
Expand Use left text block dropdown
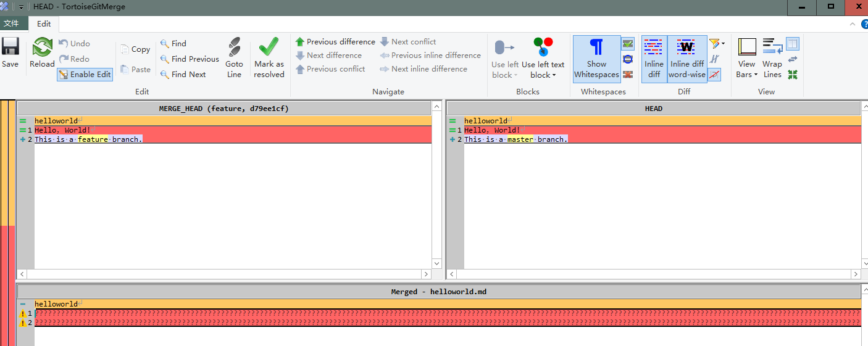pyautogui.click(x=543, y=70)
